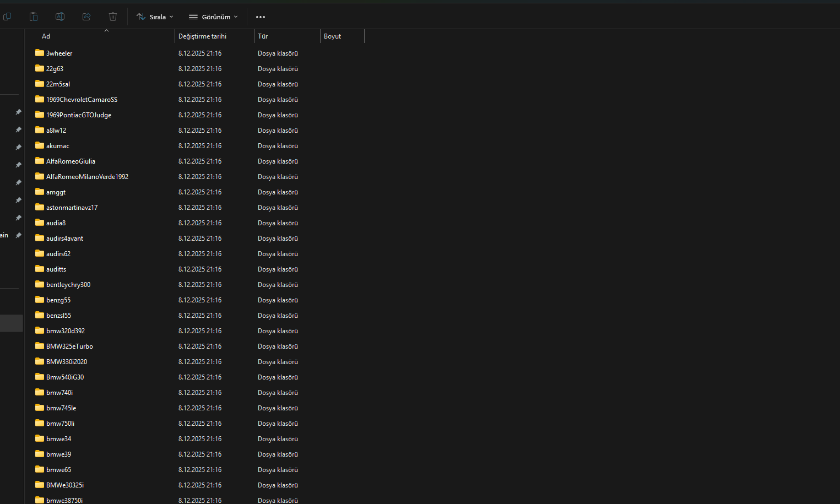This screenshot has height=504, width=840.
Task: Click the folder icon of 1969PontiacGTOJudge
Action: click(40, 115)
